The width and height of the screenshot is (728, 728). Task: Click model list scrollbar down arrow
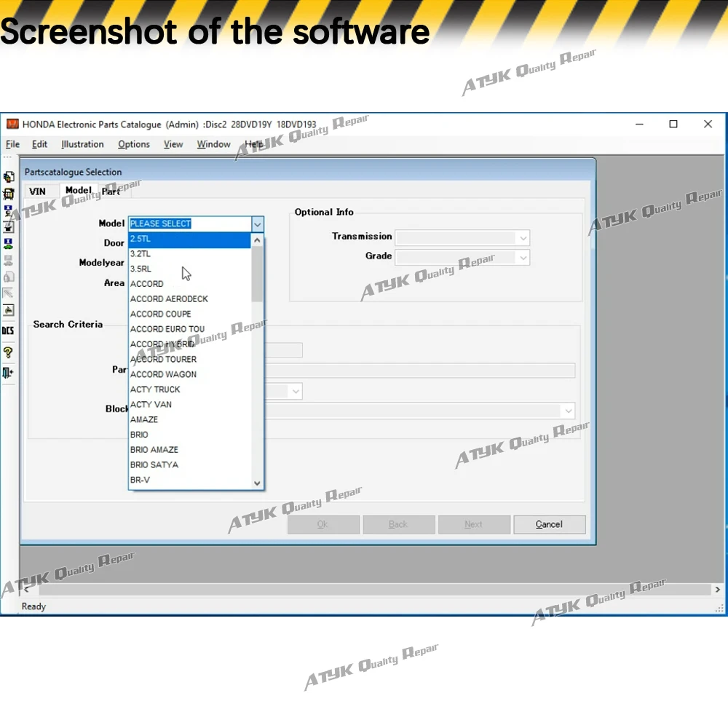pos(257,483)
